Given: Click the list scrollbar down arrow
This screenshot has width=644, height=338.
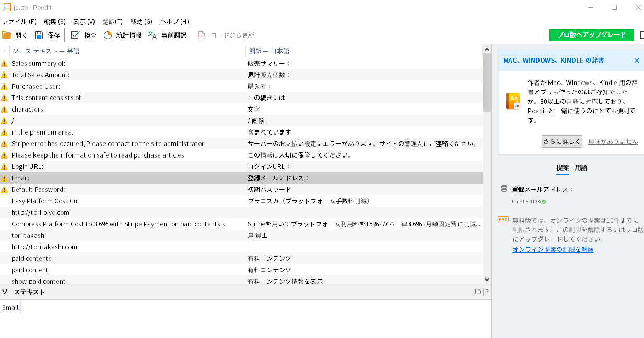Looking at the screenshot, I should (x=487, y=280).
